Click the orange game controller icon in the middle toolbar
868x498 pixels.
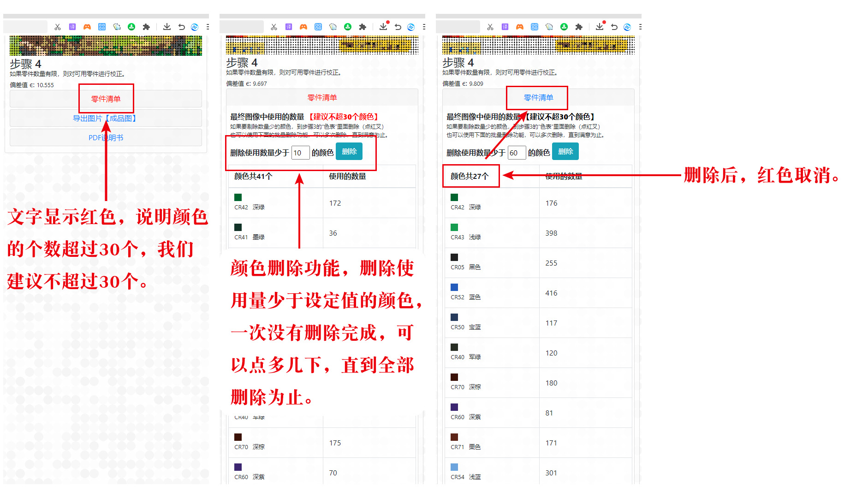click(x=303, y=27)
